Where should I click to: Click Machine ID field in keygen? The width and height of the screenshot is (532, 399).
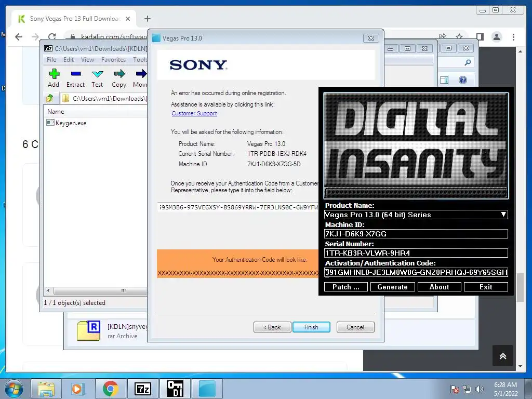416,234
